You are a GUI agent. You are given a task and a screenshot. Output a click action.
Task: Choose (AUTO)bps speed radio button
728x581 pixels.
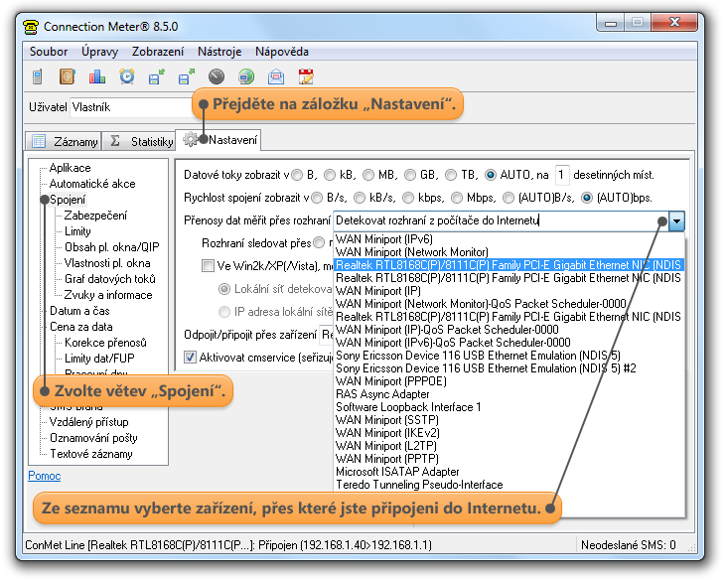[x=587, y=199]
